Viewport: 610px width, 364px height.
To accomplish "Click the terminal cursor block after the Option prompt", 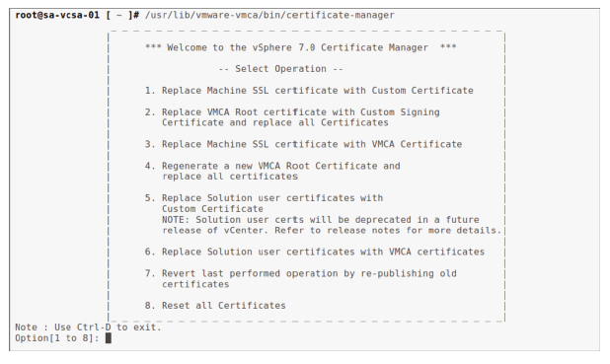I will pos(109,338).
